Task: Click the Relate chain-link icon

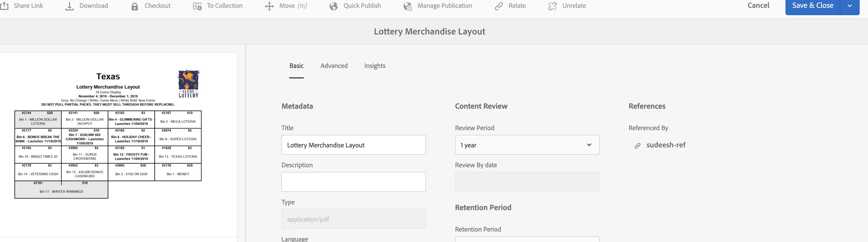Action: 499,6
